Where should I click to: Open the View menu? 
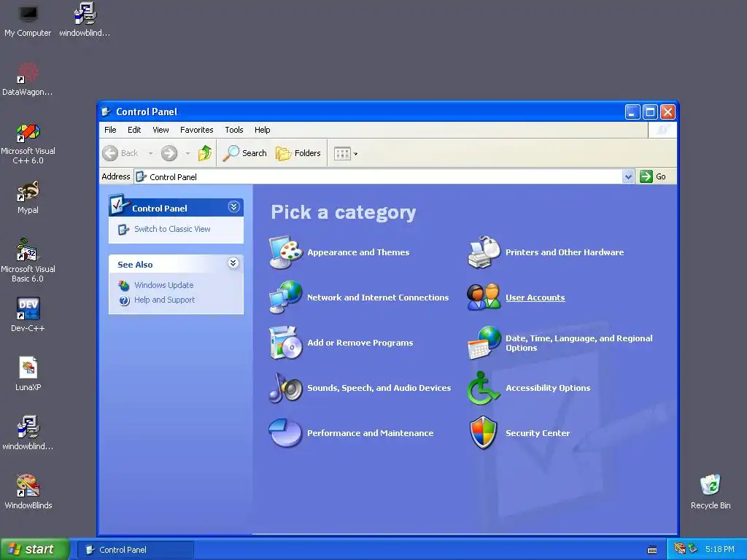[x=160, y=130]
